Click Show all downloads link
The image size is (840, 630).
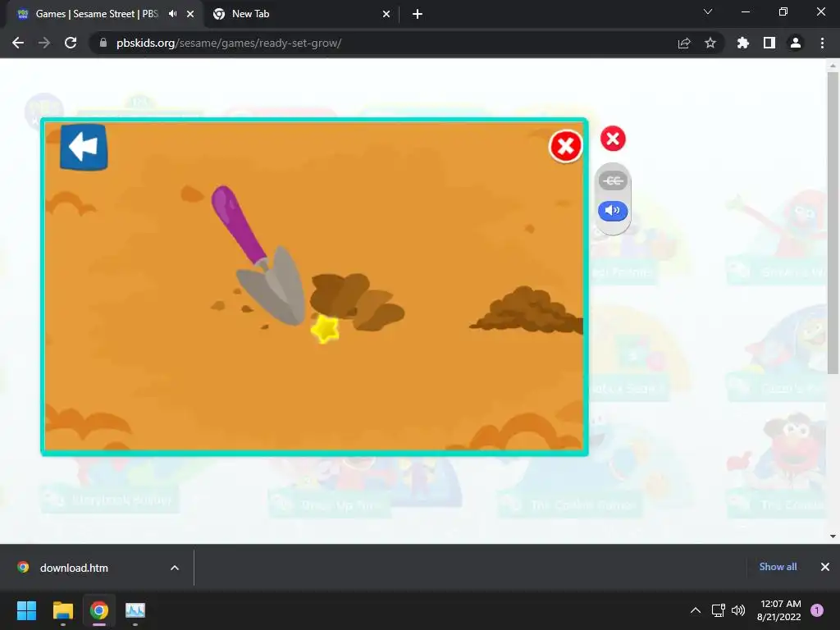pyautogui.click(x=778, y=567)
